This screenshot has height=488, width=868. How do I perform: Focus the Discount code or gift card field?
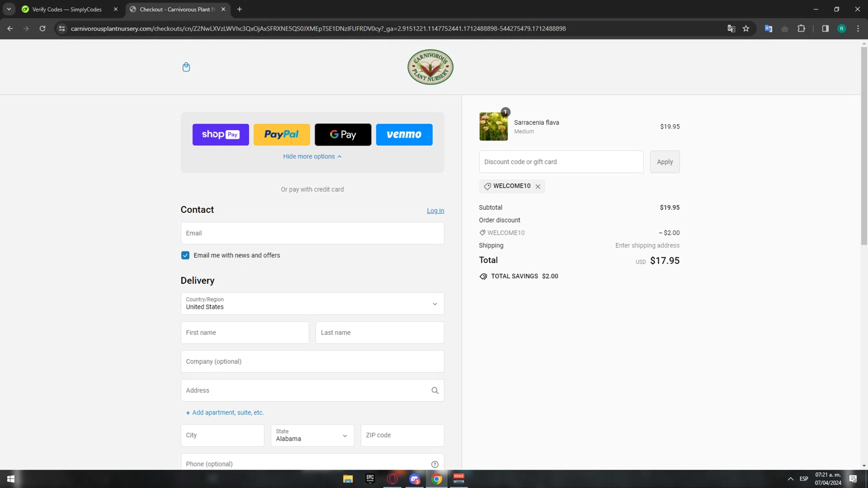click(561, 162)
